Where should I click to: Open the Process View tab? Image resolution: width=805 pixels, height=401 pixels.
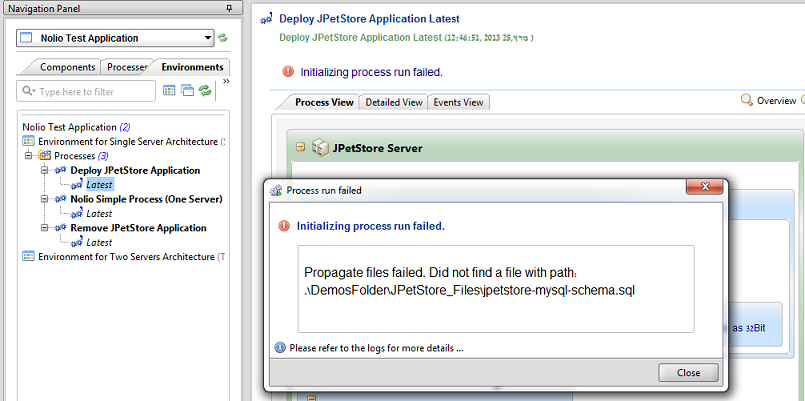click(324, 102)
